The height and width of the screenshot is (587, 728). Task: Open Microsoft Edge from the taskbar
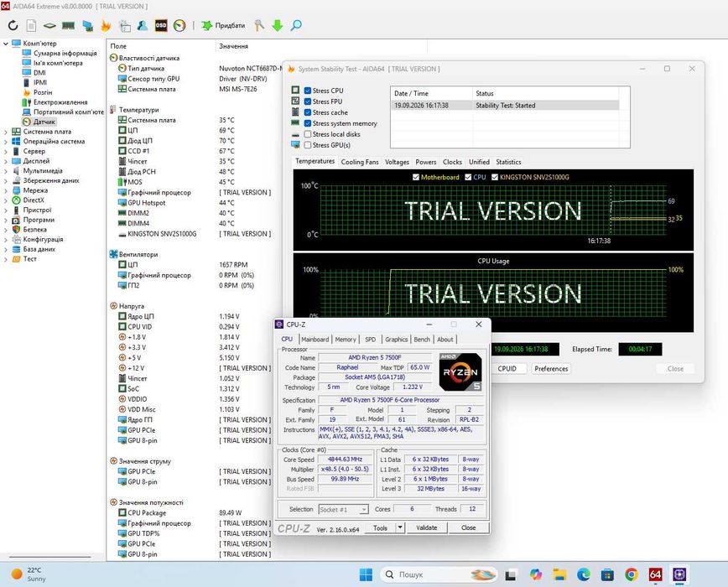(x=584, y=574)
